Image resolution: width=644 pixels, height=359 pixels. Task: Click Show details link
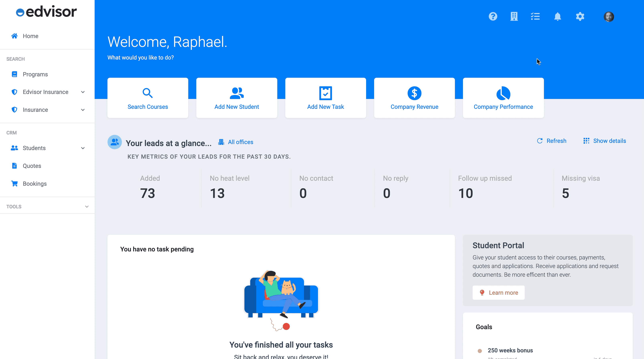tap(605, 141)
